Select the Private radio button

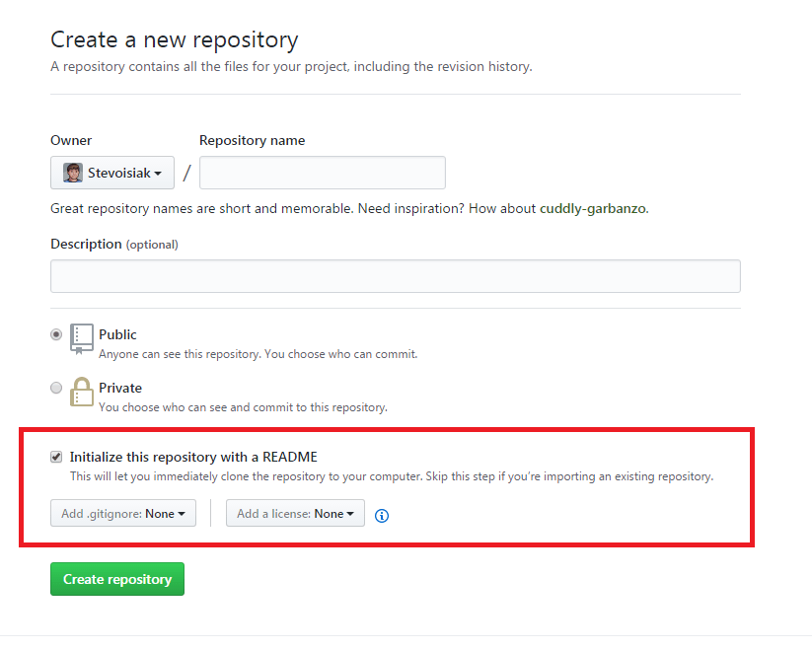click(56, 388)
